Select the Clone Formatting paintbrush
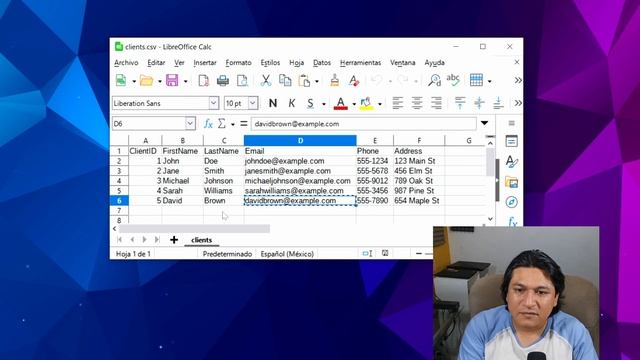This screenshot has height=360, width=640. tap(335, 80)
